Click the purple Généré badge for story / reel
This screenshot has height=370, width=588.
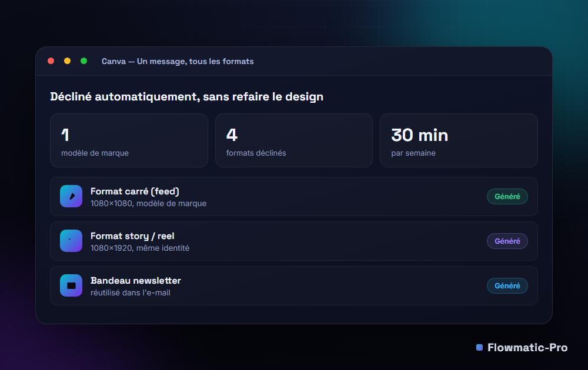tap(507, 241)
